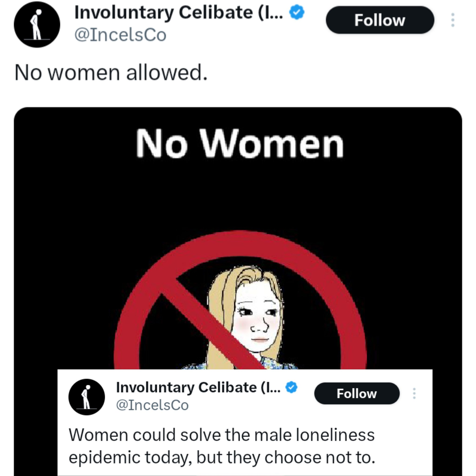The image size is (476, 476).
Task: Click the "No Women" heading in the image
Action: point(239,144)
